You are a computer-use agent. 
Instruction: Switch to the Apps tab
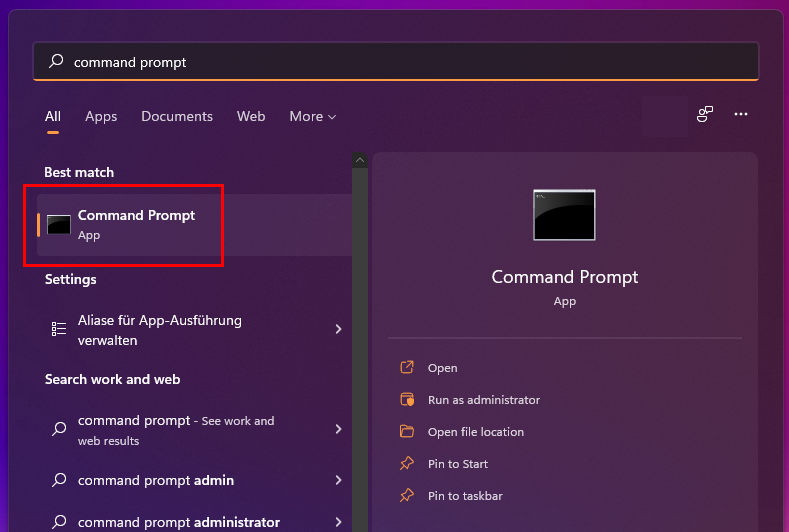(101, 116)
